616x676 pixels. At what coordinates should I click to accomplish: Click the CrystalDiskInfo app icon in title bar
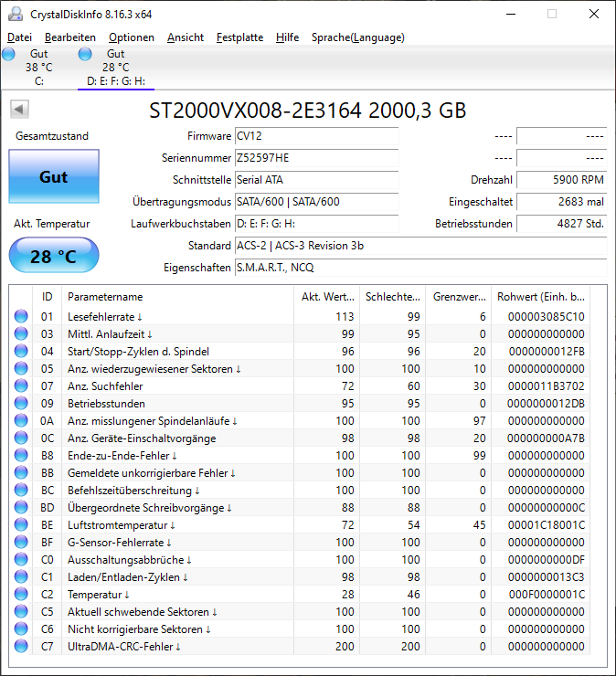pyautogui.click(x=16, y=15)
